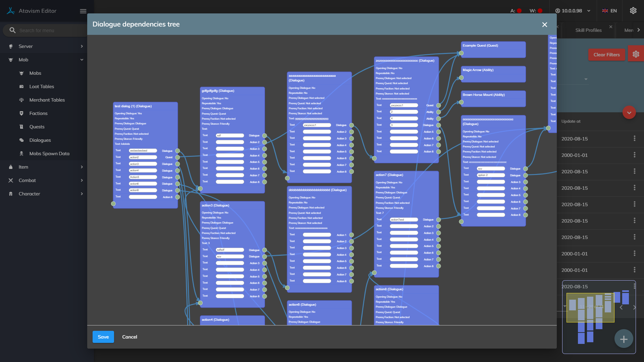
Task: Click the hamburger menu icon
Action: coord(83,11)
